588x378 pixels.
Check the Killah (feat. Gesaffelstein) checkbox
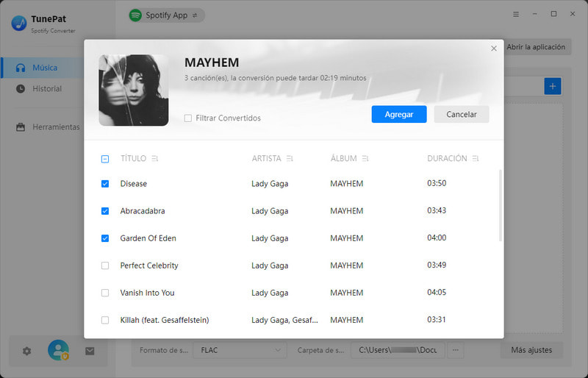point(105,320)
